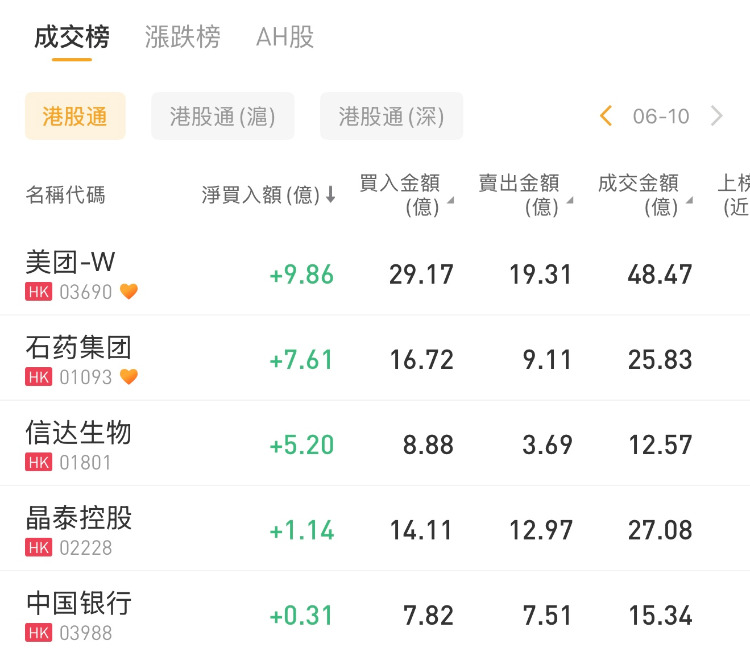Click buy amount 16.72
Screen dimensions: 750x648
click(421, 360)
